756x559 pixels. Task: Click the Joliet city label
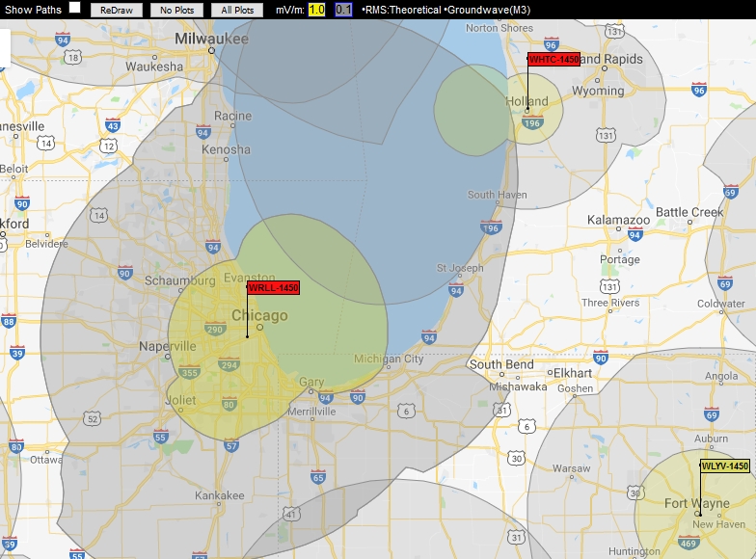[180, 400]
